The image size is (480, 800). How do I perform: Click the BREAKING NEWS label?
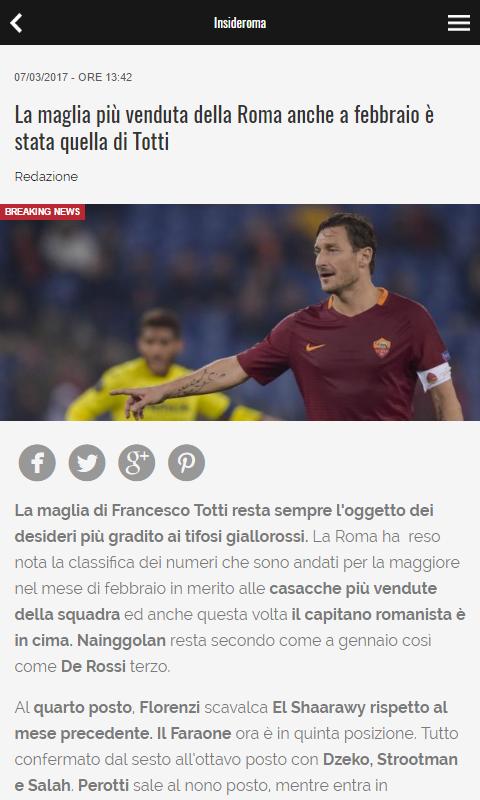pyautogui.click(x=42, y=212)
